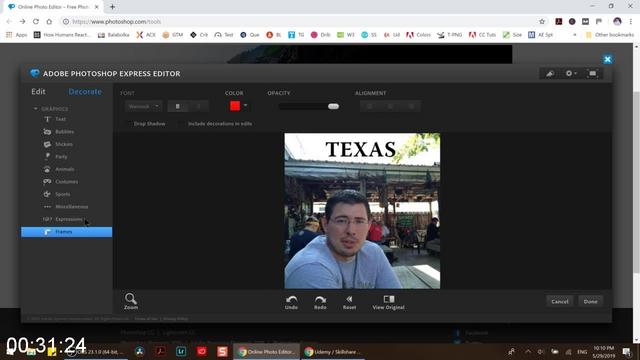640x360 pixels.
Task: Collapse the Graphics section
Action: point(36,109)
